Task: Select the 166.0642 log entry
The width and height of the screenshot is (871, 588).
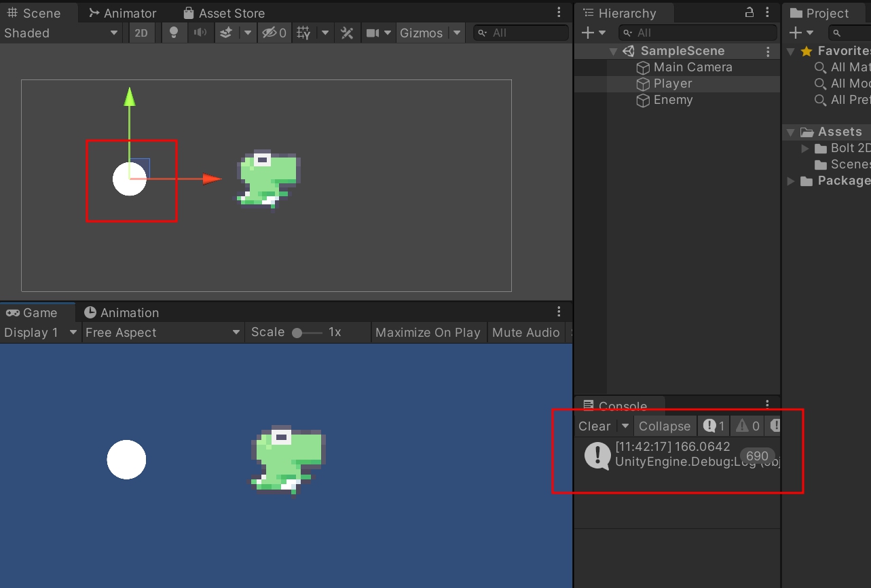Action: pos(677,455)
